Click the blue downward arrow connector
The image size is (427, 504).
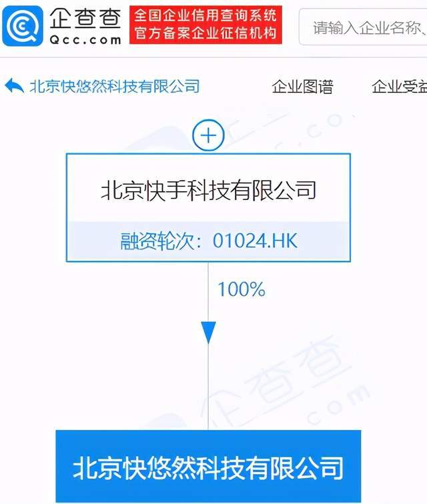pyautogui.click(x=208, y=333)
